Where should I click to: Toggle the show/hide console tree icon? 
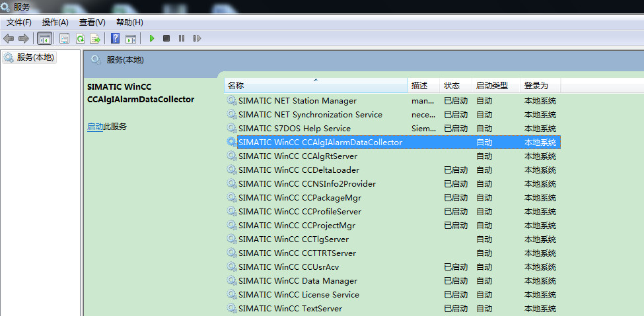[x=45, y=38]
